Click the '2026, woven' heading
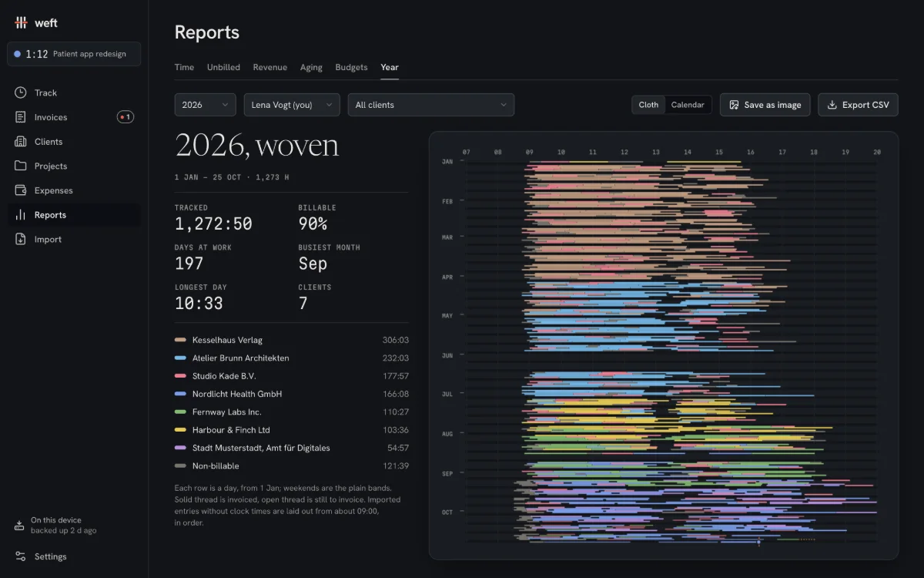This screenshot has width=924, height=578. click(256, 146)
